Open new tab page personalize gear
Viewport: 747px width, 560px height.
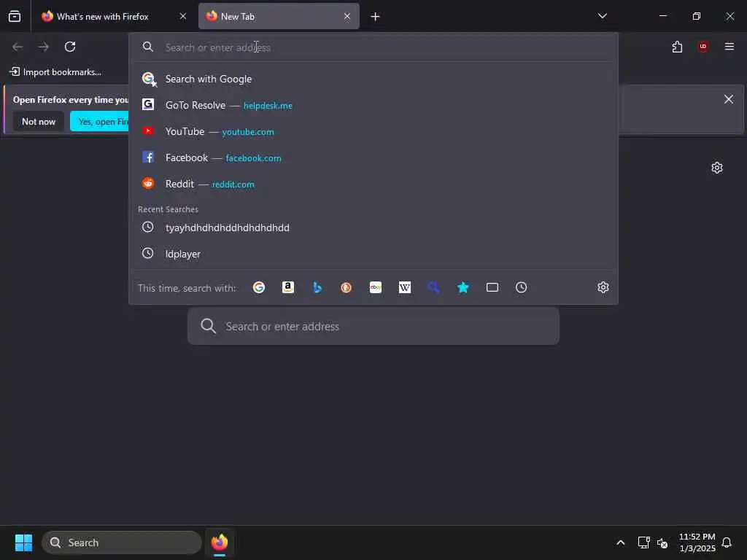tap(716, 168)
